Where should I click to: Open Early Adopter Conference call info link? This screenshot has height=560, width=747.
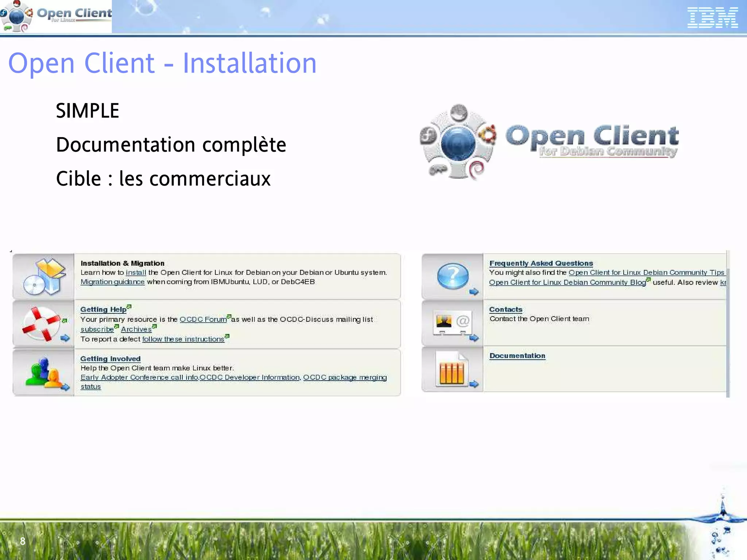click(x=139, y=377)
